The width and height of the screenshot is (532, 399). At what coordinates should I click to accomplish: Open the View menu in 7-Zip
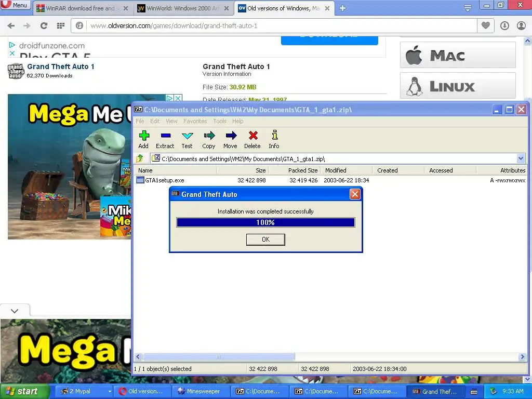click(x=171, y=121)
